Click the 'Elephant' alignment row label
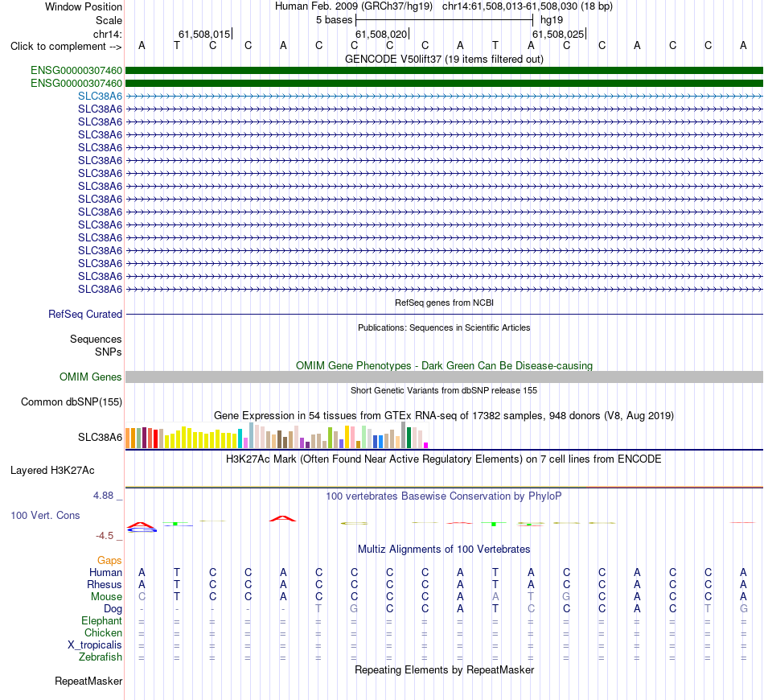The width and height of the screenshot is (764, 700). click(101, 620)
